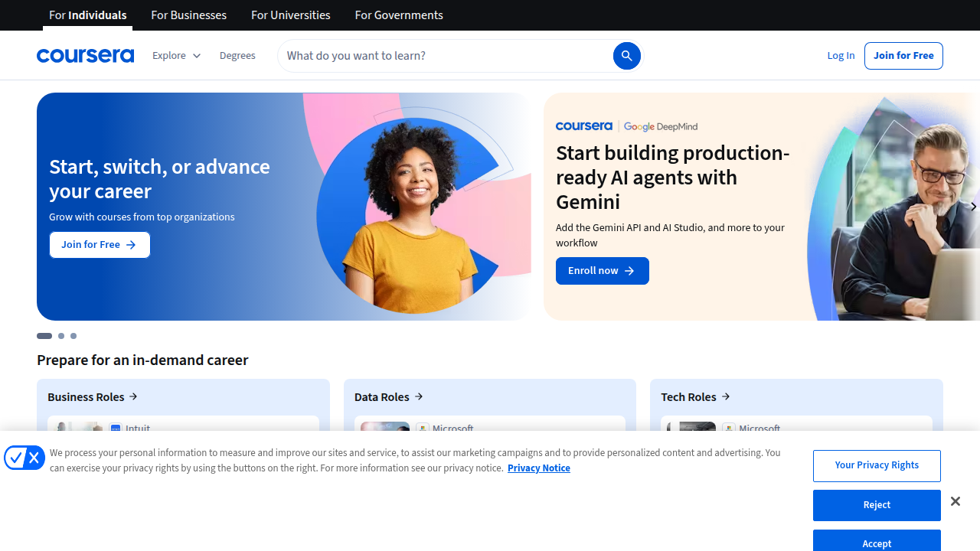Select the second carousel indicator dot
The width and height of the screenshot is (980, 551).
coord(61,336)
